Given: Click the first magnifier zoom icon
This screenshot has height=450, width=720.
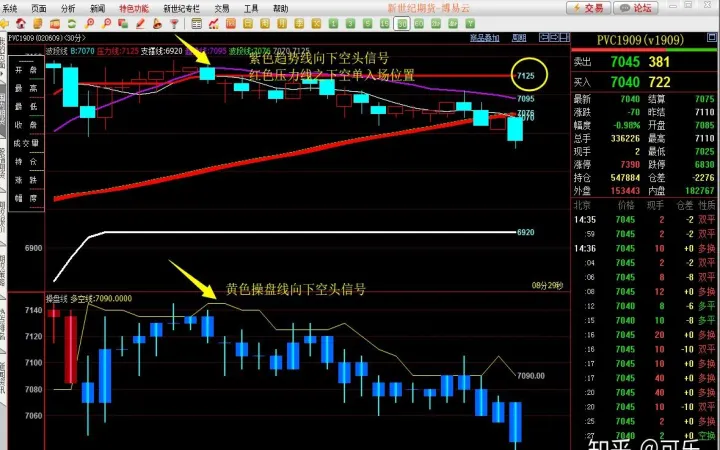Looking at the screenshot, I should (x=90, y=23).
